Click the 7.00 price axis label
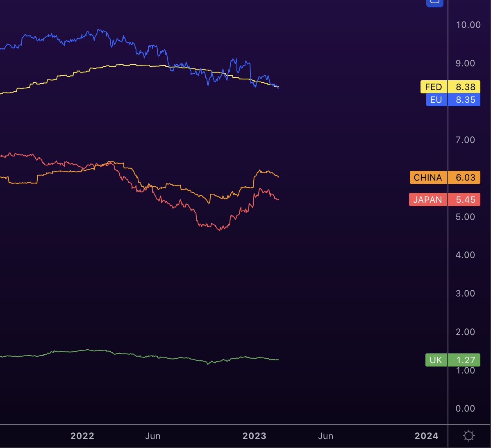Viewport: 491px width, 448px height. point(465,140)
